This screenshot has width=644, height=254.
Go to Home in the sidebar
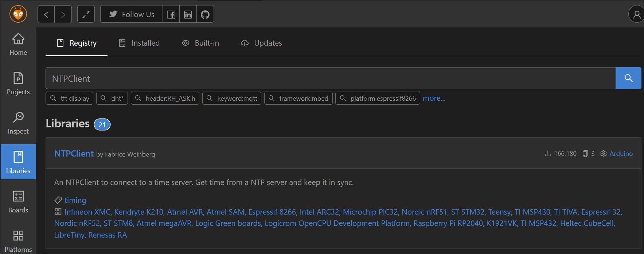(x=18, y=44)
